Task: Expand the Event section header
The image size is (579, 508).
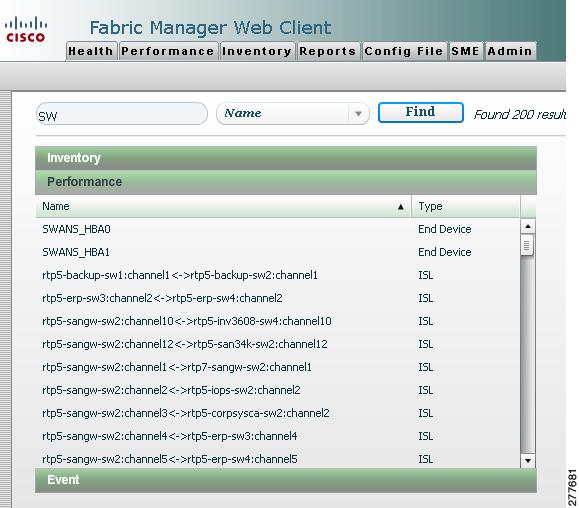Action: coord(286,480)
